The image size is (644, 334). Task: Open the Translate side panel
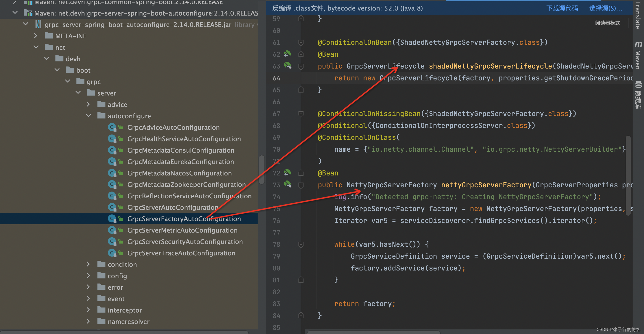638,15
